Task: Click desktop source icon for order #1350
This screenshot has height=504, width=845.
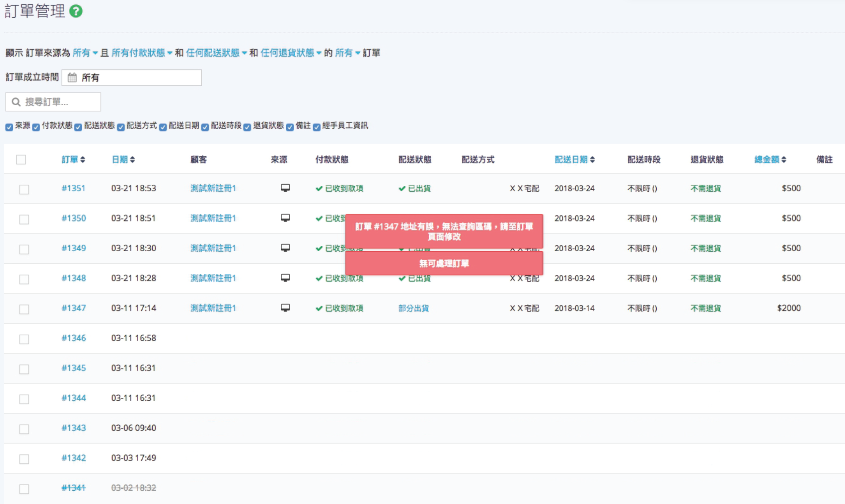Action: [x=285, y=218]
